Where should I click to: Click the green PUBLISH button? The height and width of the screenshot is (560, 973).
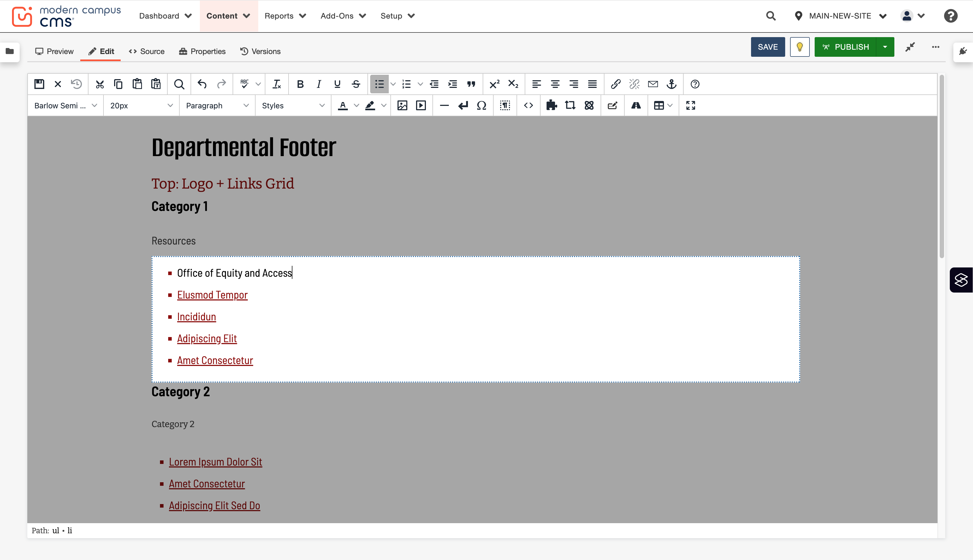click(845, 47)
